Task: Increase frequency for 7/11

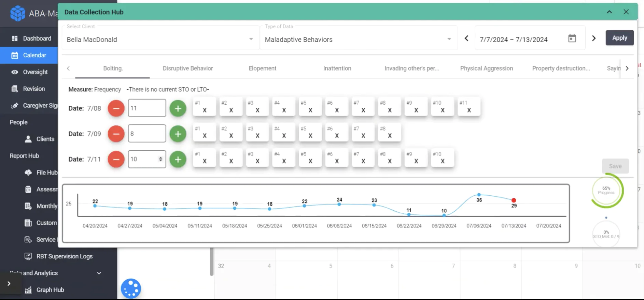Action: (178, 159)
